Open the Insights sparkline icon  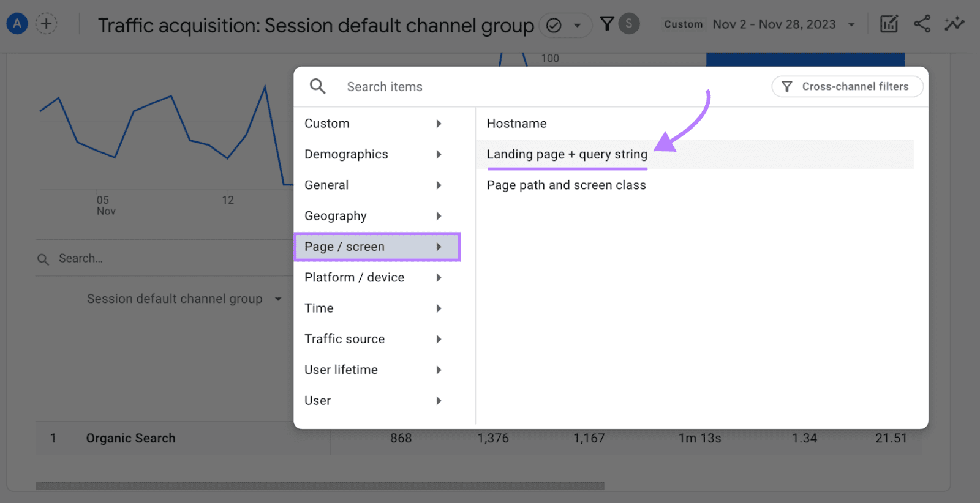(x=954, y=24)
